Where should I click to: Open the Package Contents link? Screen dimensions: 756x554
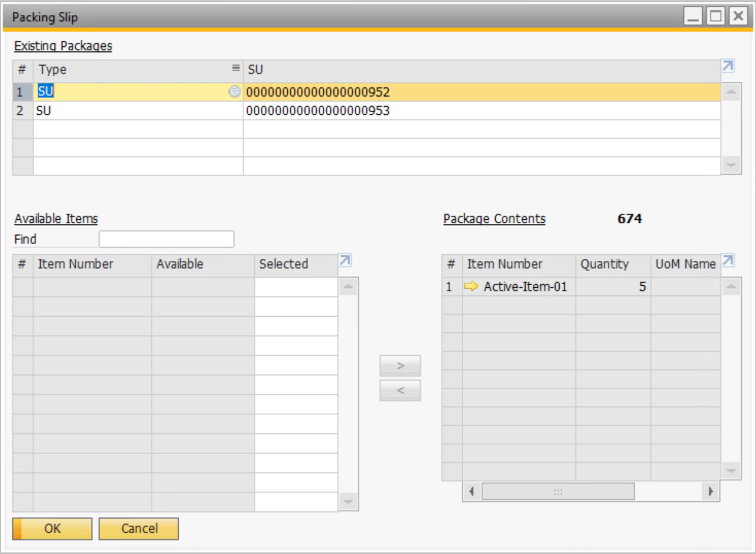click(x=494, y=219)
